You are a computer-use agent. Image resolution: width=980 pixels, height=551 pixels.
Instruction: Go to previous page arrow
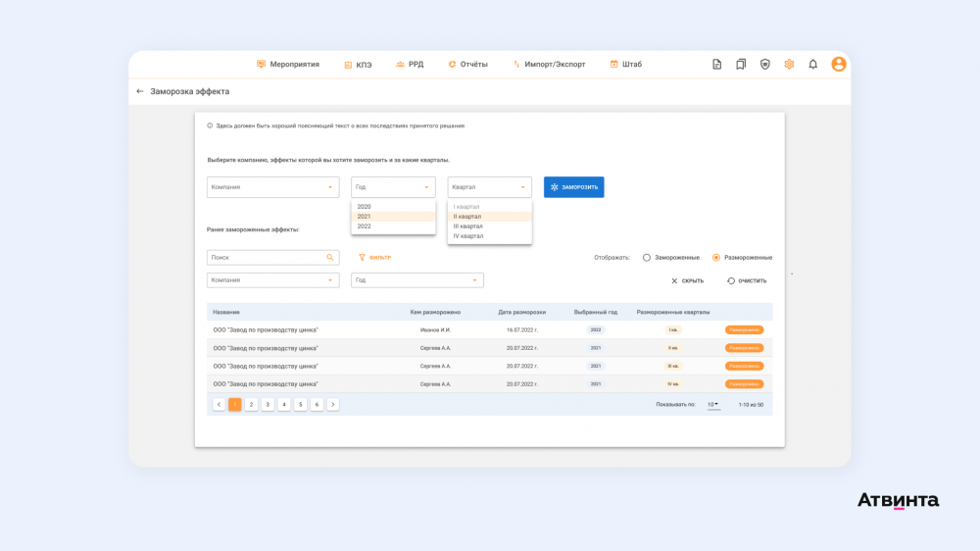pos(219,405)
